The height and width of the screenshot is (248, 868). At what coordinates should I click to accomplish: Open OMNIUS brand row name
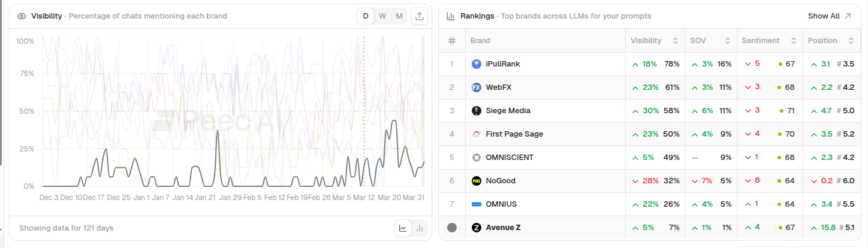coord(501,204)
